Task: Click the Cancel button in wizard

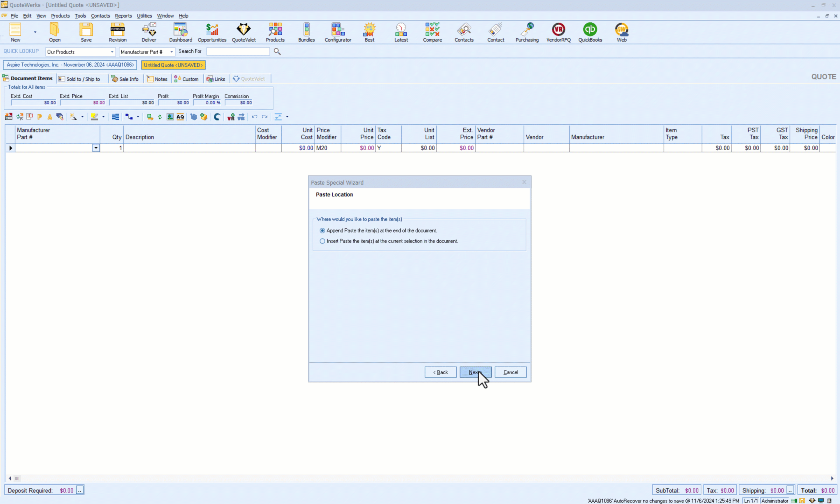Action: 511,372
